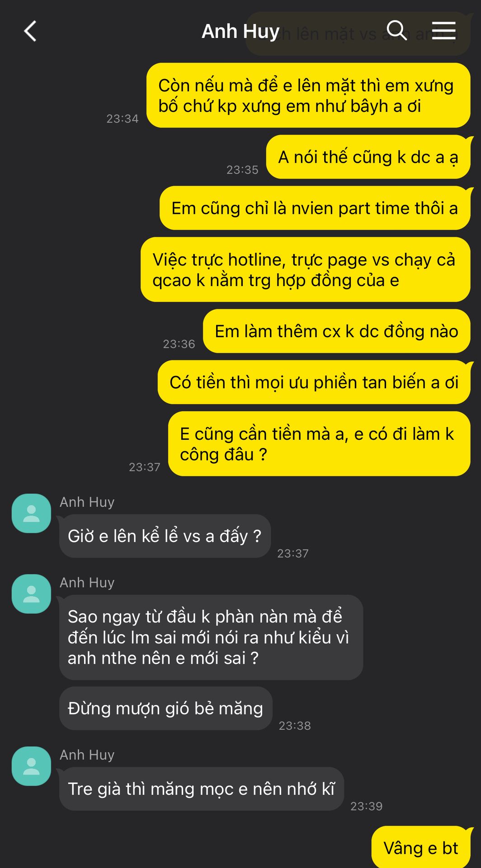Select message 'Em làm thêm cx k dc đồng nào'

337,331
